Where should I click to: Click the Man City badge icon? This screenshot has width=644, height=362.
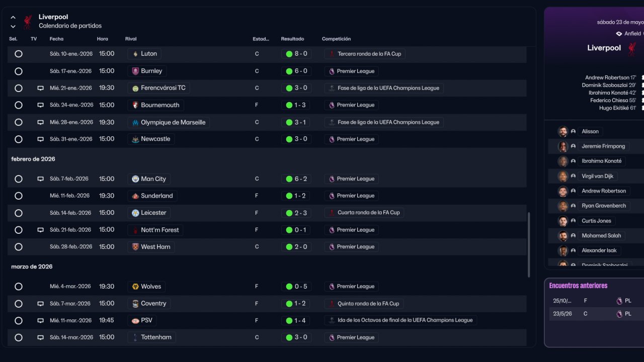pyautogui.click(x=135, y=179)
